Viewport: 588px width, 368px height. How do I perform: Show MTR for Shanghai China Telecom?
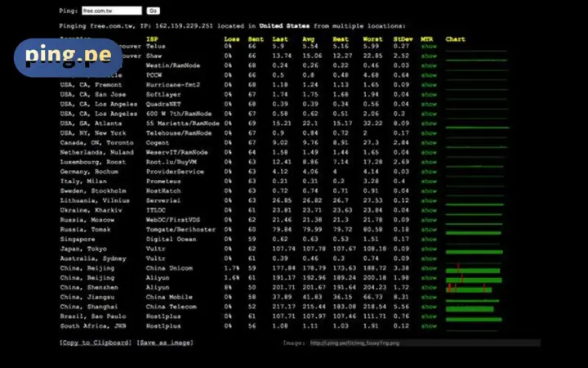tap(429, 307)
